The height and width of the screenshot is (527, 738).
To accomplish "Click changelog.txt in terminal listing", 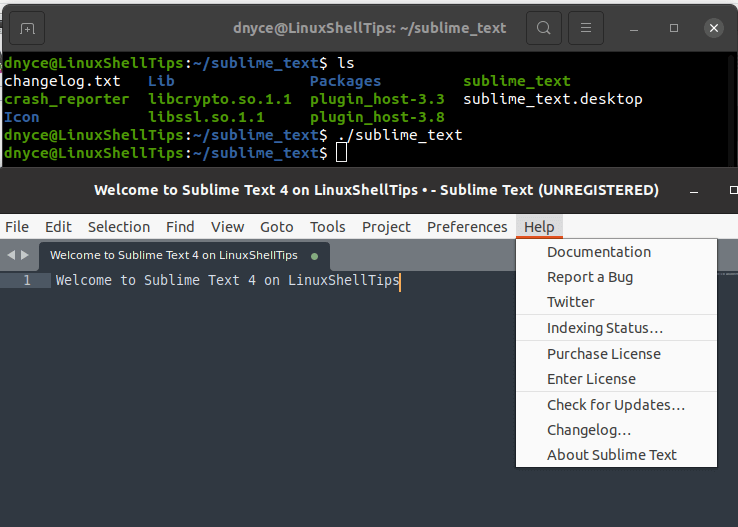I will click(62, 81).
